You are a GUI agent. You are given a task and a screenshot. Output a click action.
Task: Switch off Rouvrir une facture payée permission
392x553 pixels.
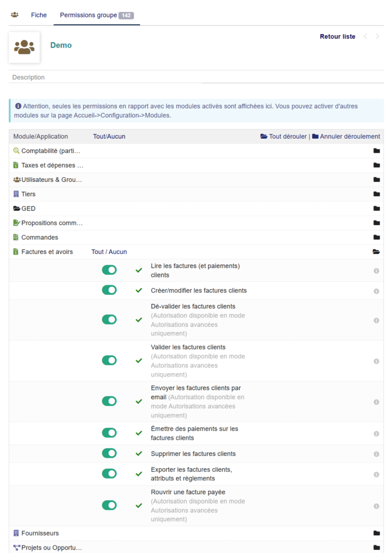[109, 505]
